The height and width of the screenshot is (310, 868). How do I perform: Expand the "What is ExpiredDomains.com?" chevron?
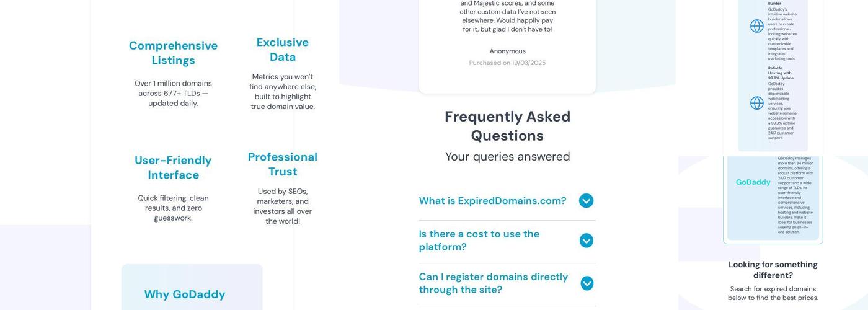point(586,201)
